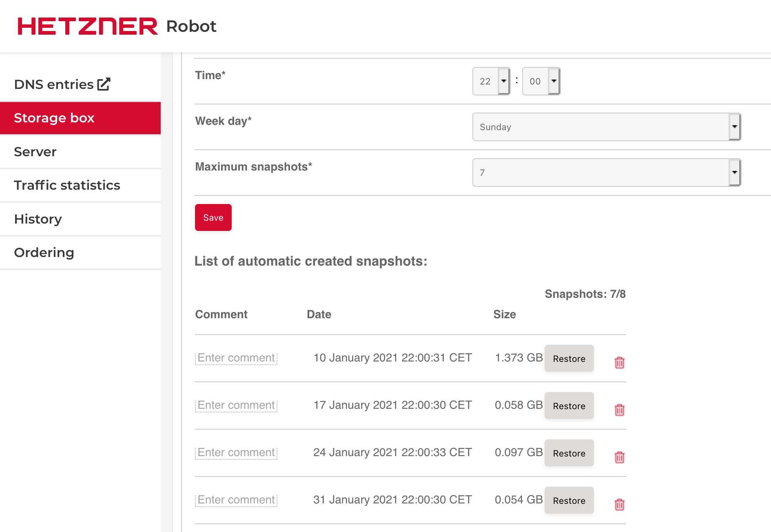Open the minutes dropdown showing 00
Viewport: 771px width, 532px height.
pyautogui.click(x=541, y=81)
